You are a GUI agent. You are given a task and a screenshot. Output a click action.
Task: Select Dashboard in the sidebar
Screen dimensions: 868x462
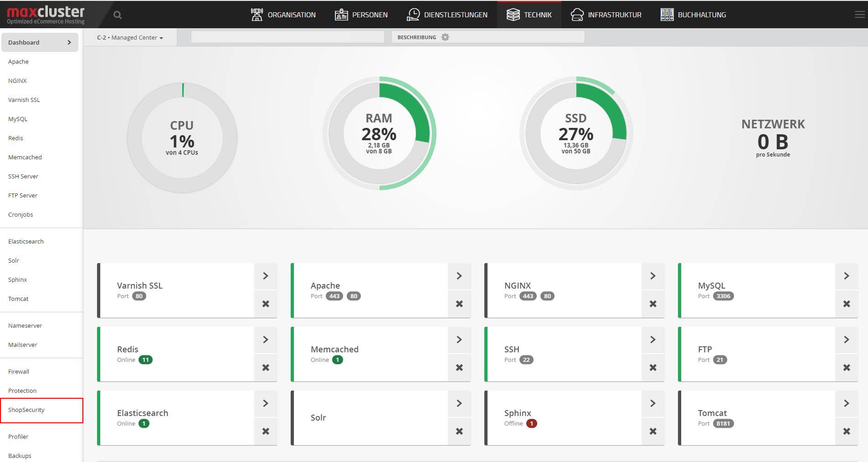[x=40, y=42]
